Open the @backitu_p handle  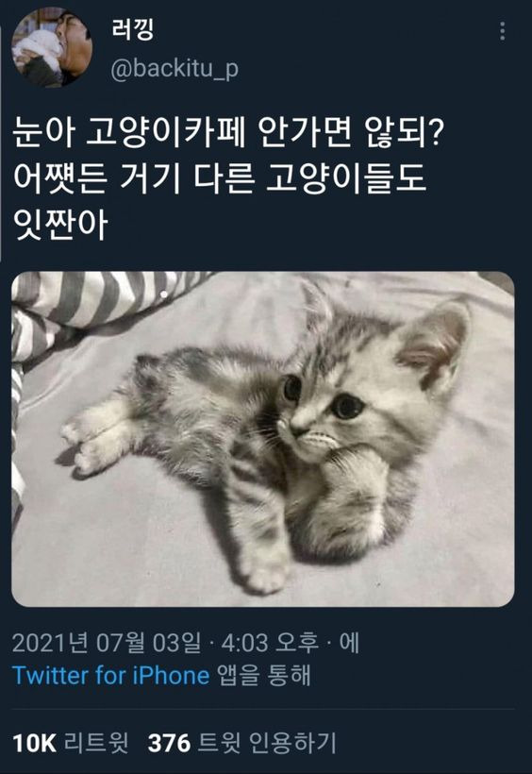pyautogui.click(x=175, y=69)
